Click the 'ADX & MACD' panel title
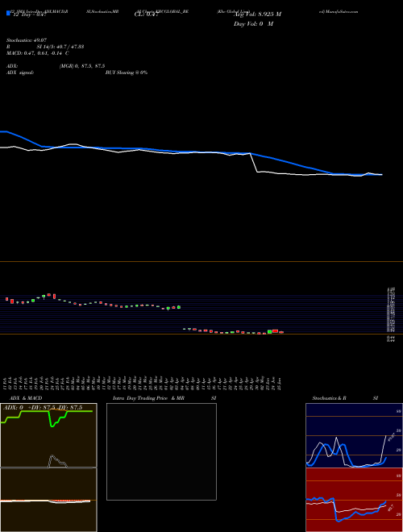Image resolution: width=403 pixels, height=532 pixels. coord(26,398)
